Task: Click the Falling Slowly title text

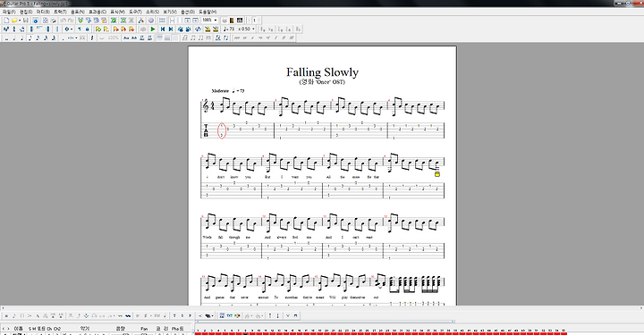Action: (x=322, y=72)
